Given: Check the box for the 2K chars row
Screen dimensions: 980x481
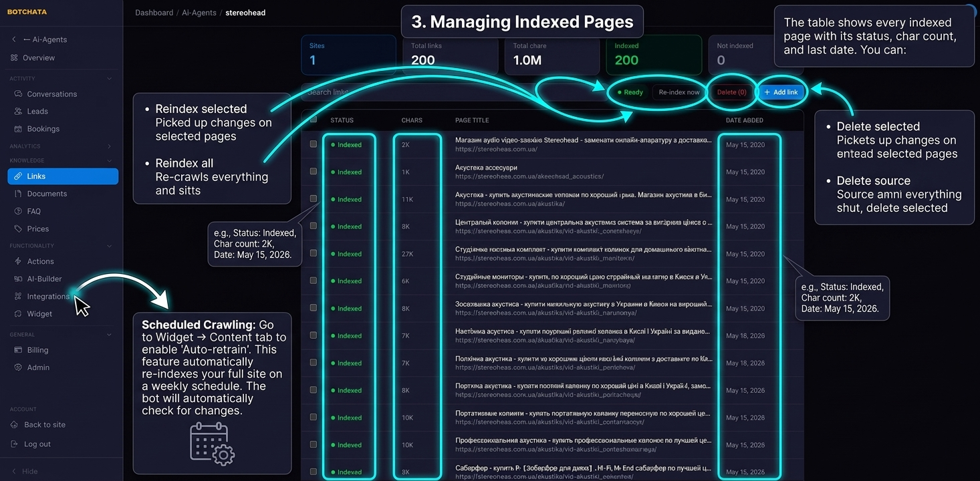Looking at the screenshot, I should click(314, 144).
